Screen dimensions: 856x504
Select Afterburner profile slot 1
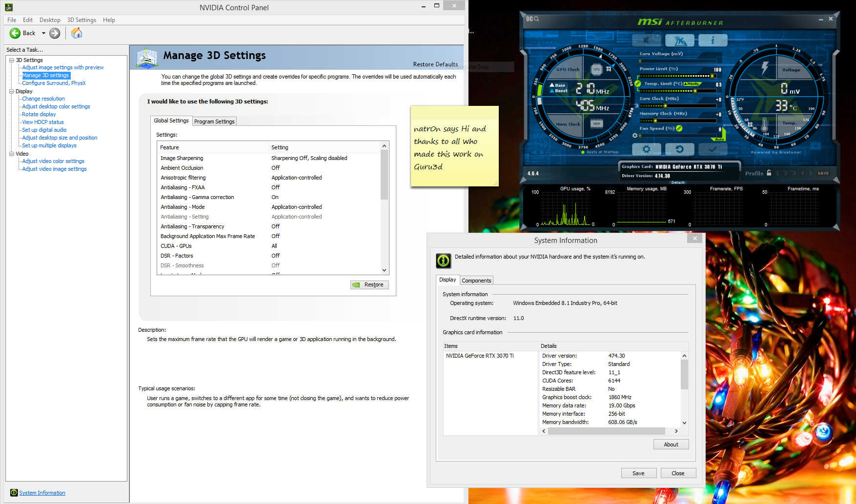[x=776, y=173]
